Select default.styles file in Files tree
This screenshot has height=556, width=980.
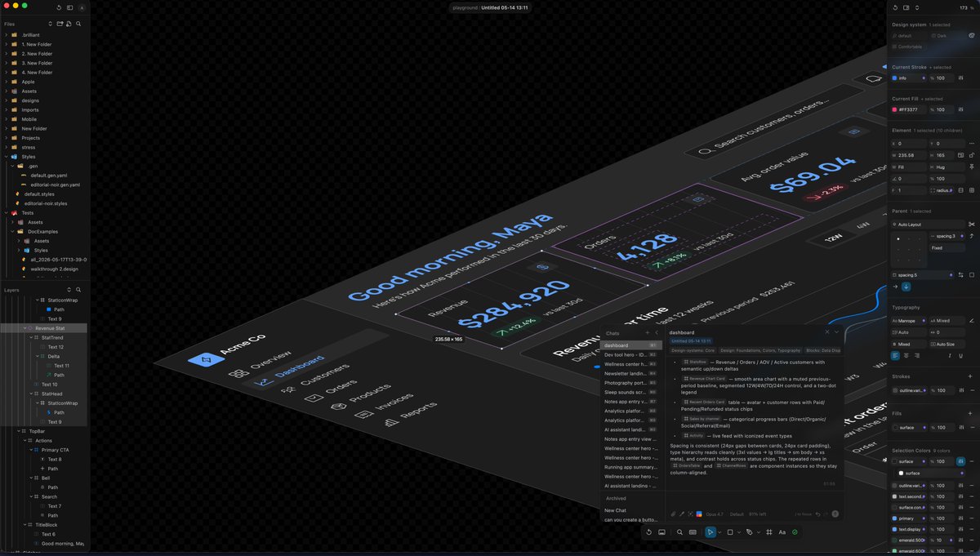39,194
